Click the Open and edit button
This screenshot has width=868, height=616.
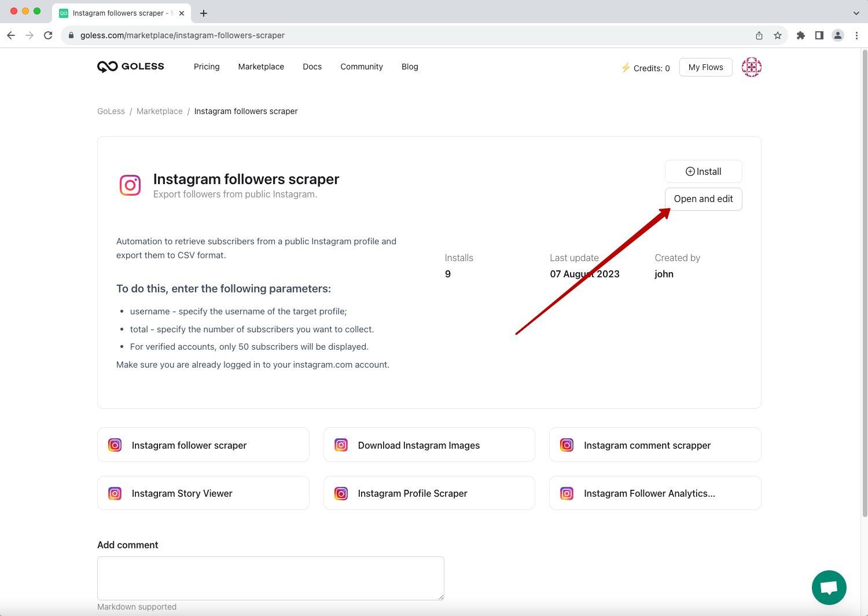tap(704, 199)
